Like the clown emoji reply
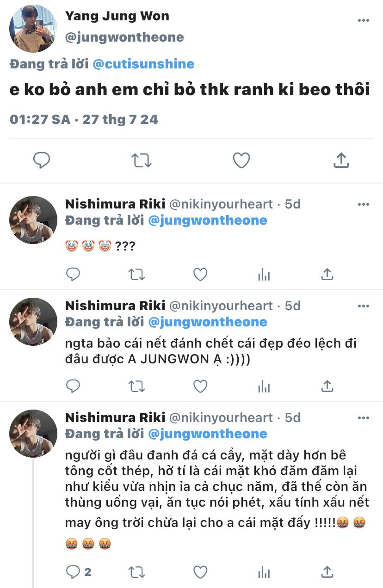The height and width of the screenshot is (588, 383). pyautogui.click(x=200, y=275)
